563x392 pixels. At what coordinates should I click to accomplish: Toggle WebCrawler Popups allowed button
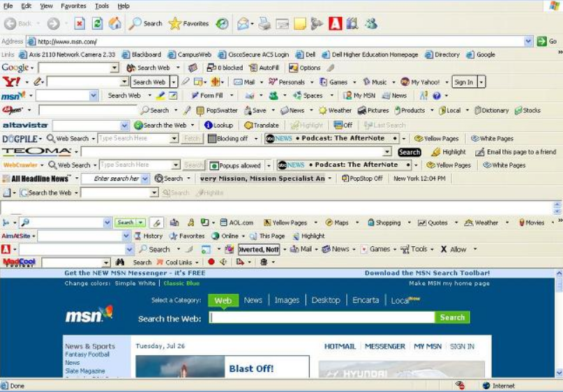pos(236,165)
